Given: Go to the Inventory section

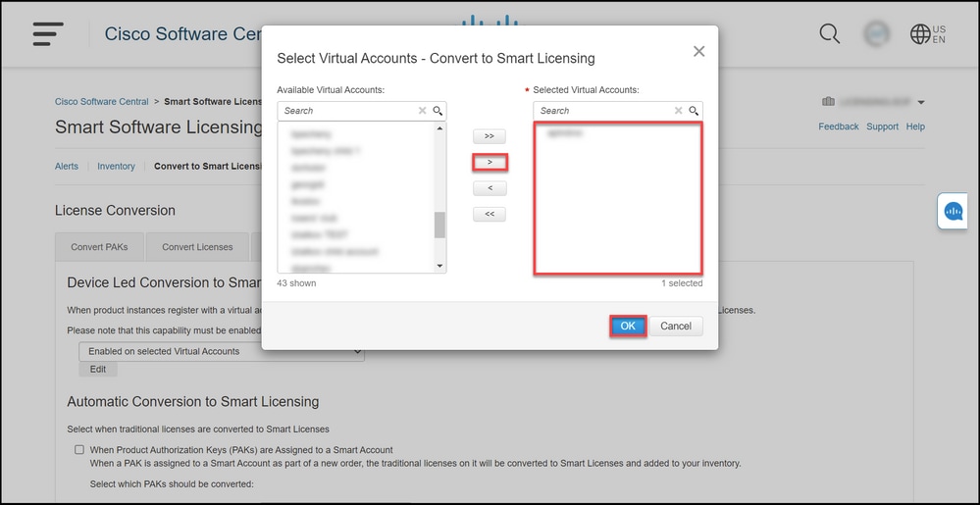Looking at the screenshot, I should point(117,167).
